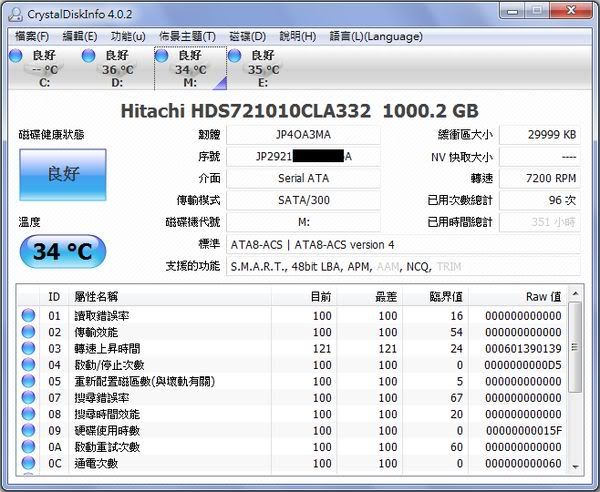The width and height of the screenshot is (600, 492).
Task: Click the Raw 值 column header
Action: tap(518, 297)
